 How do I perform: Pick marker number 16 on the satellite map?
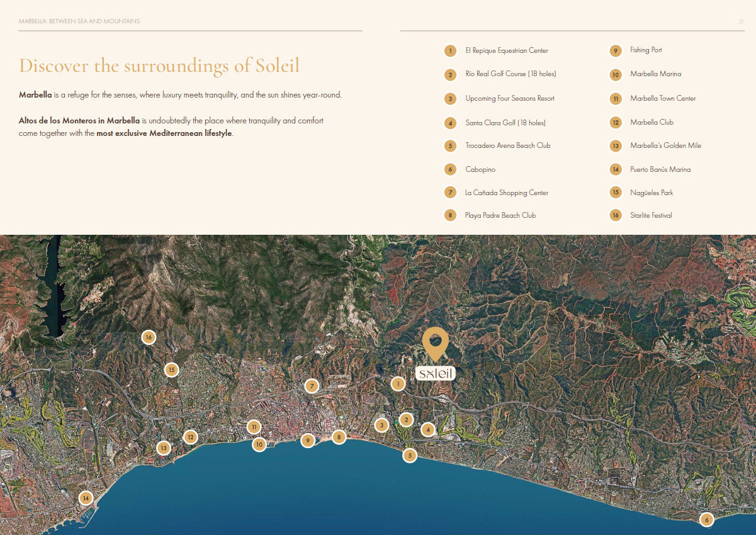[x=149, y=337]
